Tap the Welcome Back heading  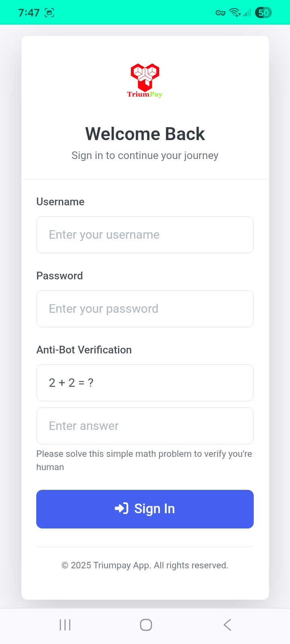[145, 134]
